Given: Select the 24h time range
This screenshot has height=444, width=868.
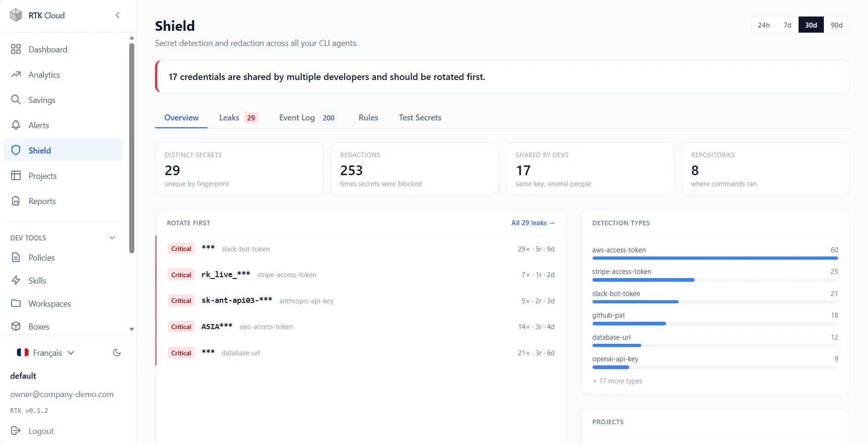Looking at the screenshot, I should pos(764,25).
